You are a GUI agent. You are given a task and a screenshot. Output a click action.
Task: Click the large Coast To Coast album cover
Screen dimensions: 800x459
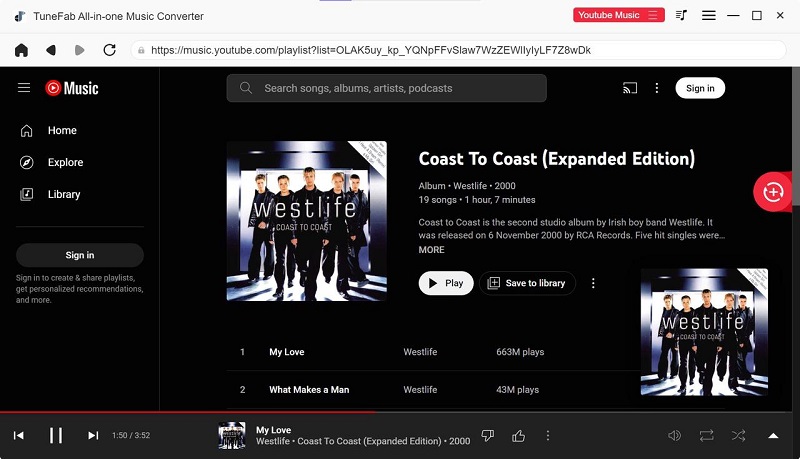click(307, 221)
